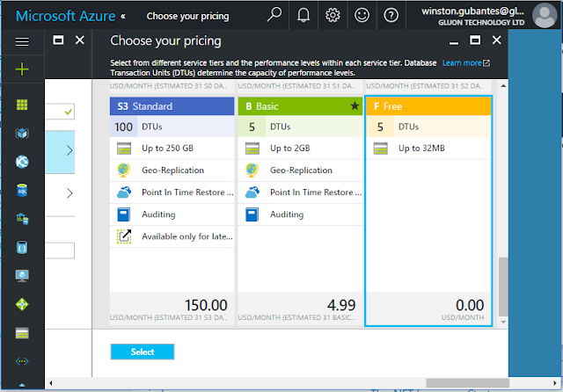This screenshot has width=563, height=392.
Task: Open Virtual machines monitor icon in sidebar
Action: (22, 276)
